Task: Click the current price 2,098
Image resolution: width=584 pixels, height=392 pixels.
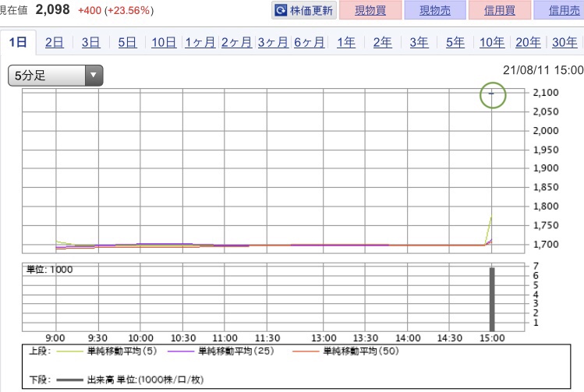Action: pos(52,9)
